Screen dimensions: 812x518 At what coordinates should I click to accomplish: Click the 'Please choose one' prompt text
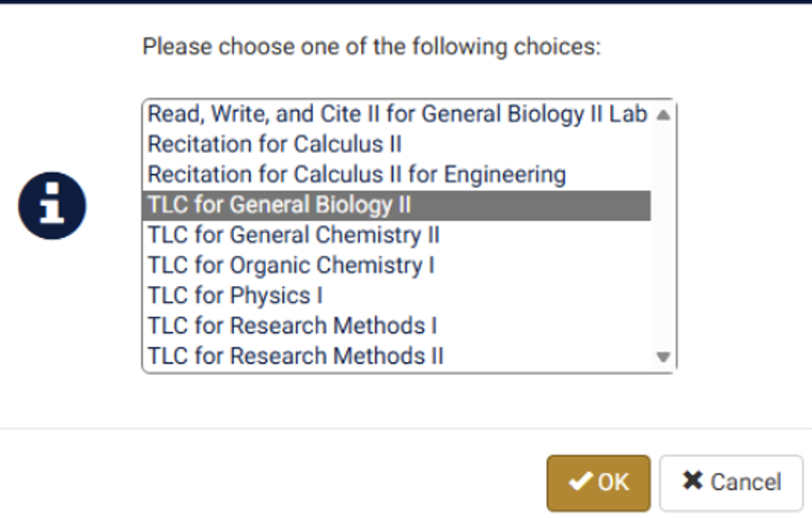point(371,46)
